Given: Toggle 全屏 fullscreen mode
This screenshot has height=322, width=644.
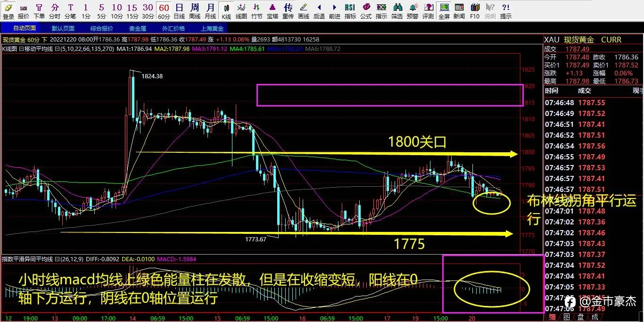Looking at the screenshot, I should 444,11.
